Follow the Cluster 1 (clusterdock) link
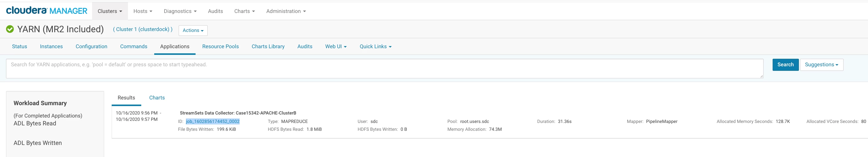The width and height of the screenshot is (868, 157). click(x=142, y=29)
